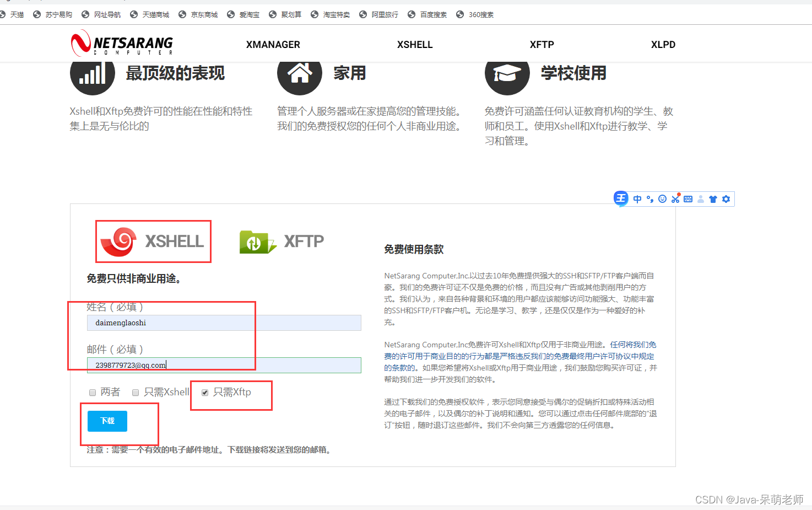Open the 淘宝特卖 bookmark
812x510 pixels.
[x=331, y=15]
